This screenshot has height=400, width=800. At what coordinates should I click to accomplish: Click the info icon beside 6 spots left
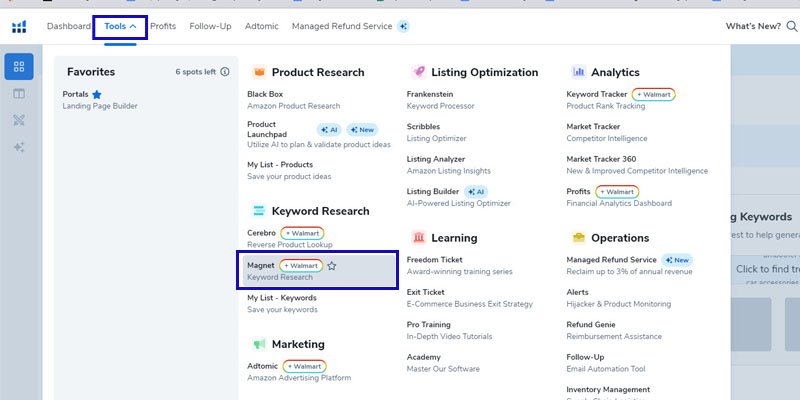pyautogui.click(x=224, y=72)
